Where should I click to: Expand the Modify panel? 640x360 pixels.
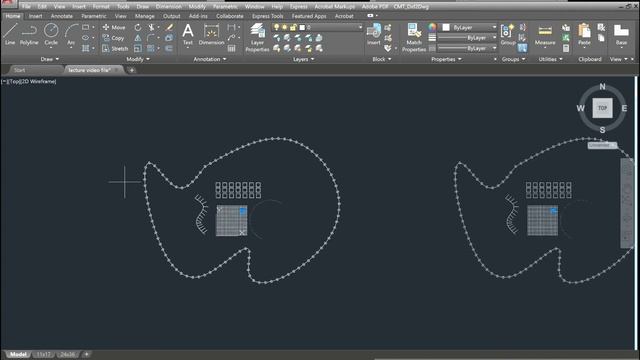(x=138, y=59)
